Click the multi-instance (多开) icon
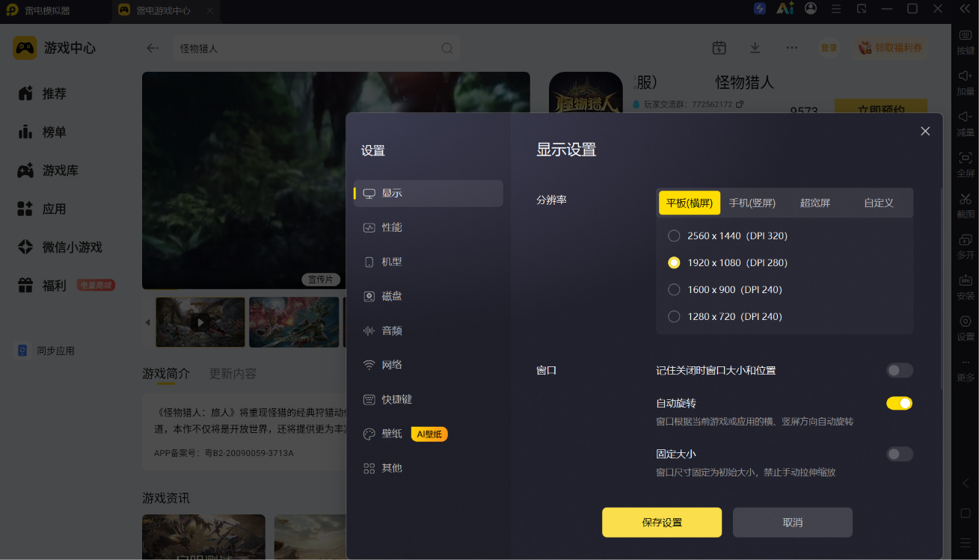Viewport: 979px width, 560px height. pos(966,240)
